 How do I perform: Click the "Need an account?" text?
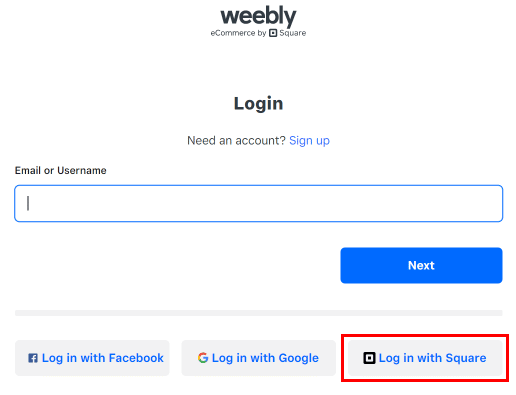point(236,141)
